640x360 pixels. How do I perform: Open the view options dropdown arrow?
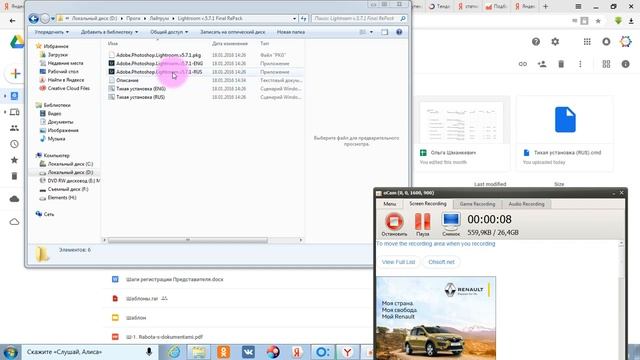point(371,32)
